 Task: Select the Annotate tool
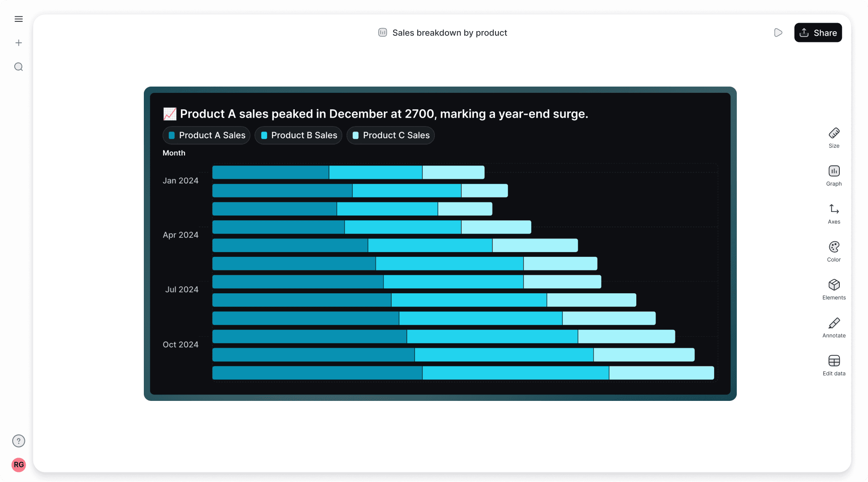point(834,327)
